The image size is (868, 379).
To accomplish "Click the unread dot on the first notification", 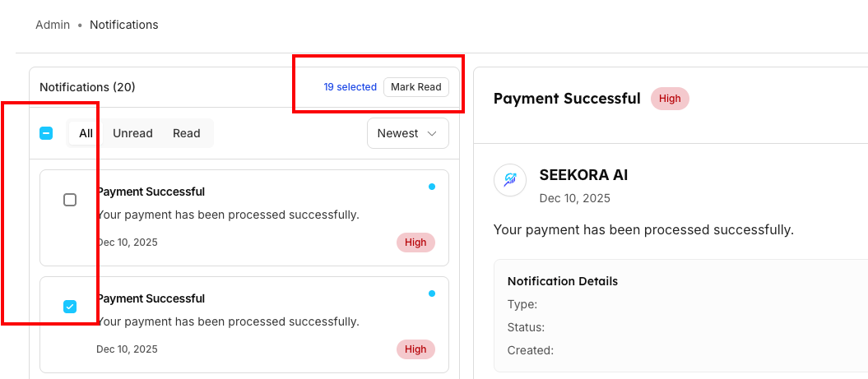I will click(x=432, y=187).
